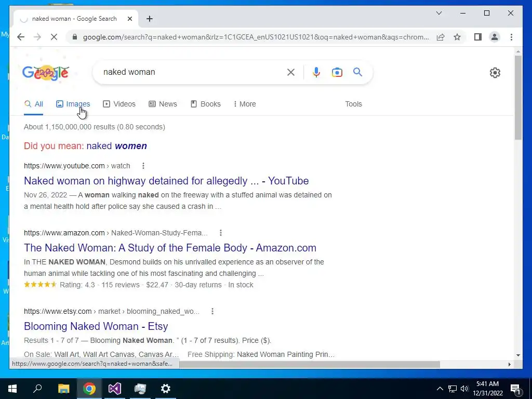Stop loading the page
The image size is (532, 399).
click(x=54, y=37)
